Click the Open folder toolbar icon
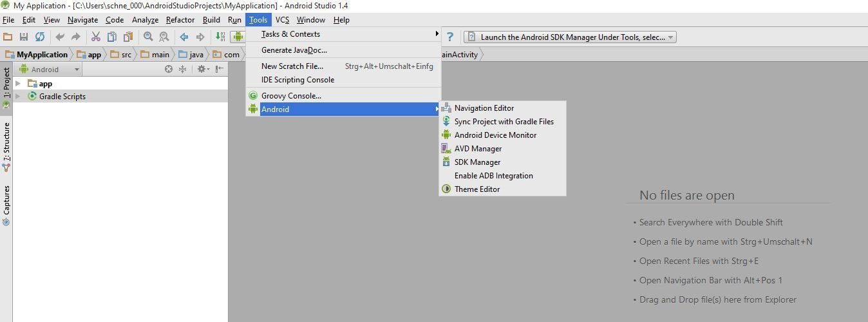This screenshot has width=868, height=322. [8, 37]
